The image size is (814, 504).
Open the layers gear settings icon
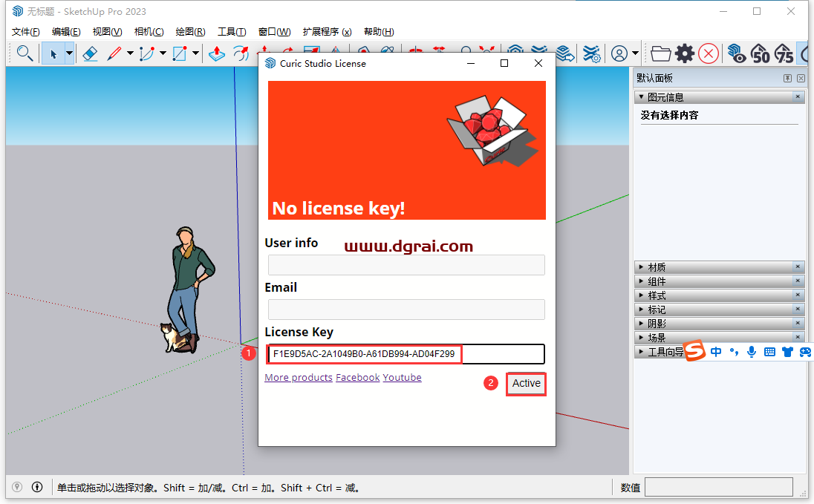(x=591, y=53)
